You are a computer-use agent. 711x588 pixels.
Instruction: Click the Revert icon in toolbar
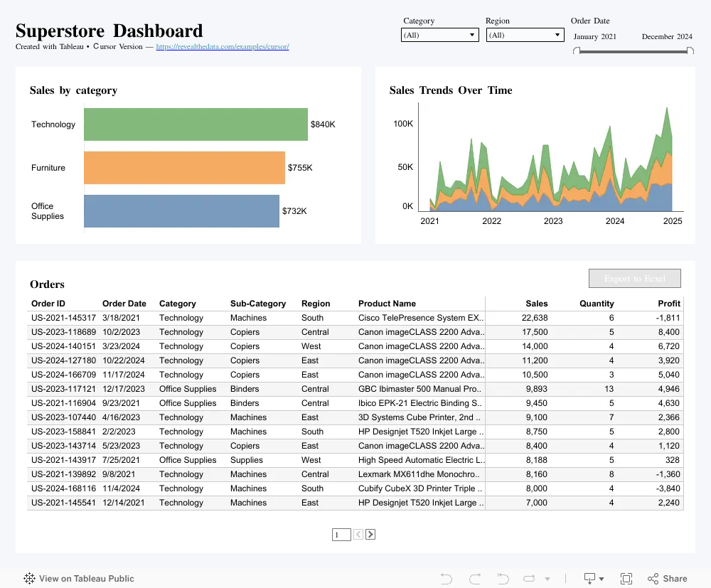pyautogui.click(x=503, y=579)
